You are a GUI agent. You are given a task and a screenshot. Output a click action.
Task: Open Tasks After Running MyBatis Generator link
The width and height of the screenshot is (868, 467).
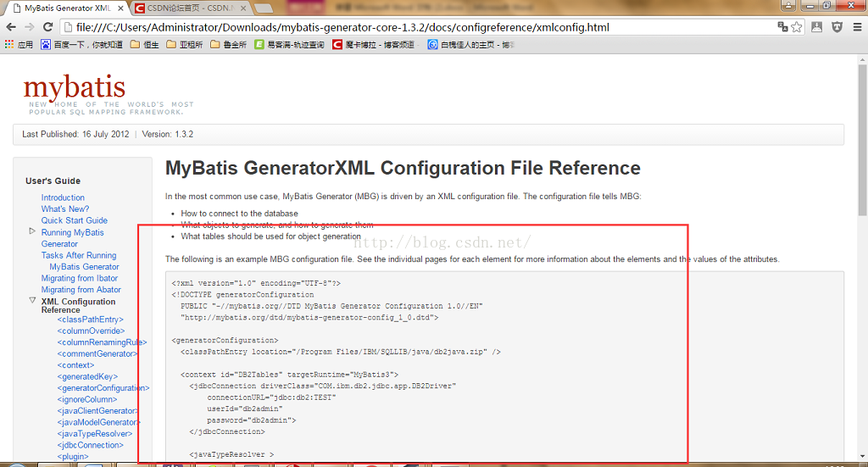80,260
